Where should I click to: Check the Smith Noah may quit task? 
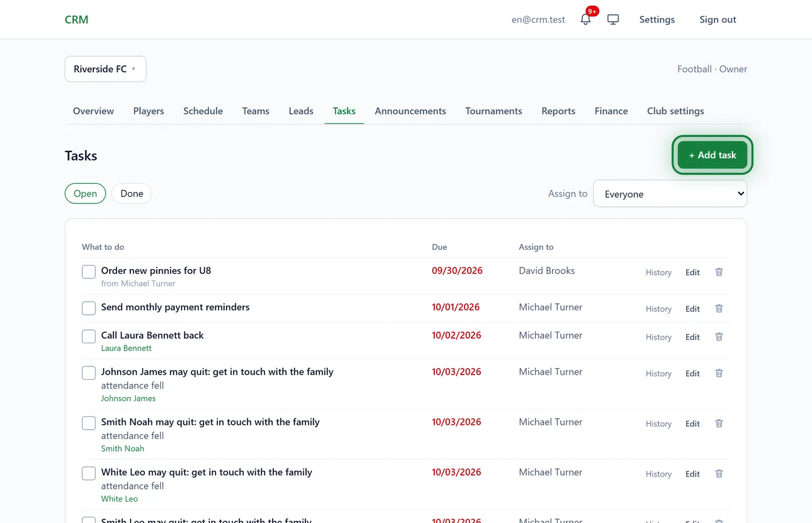pyautogui.click(x=89, y=423)
